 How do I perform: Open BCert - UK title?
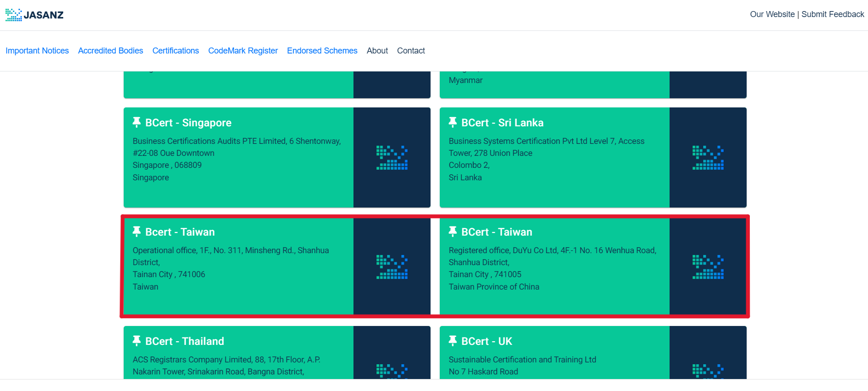(x=486, y=341)
